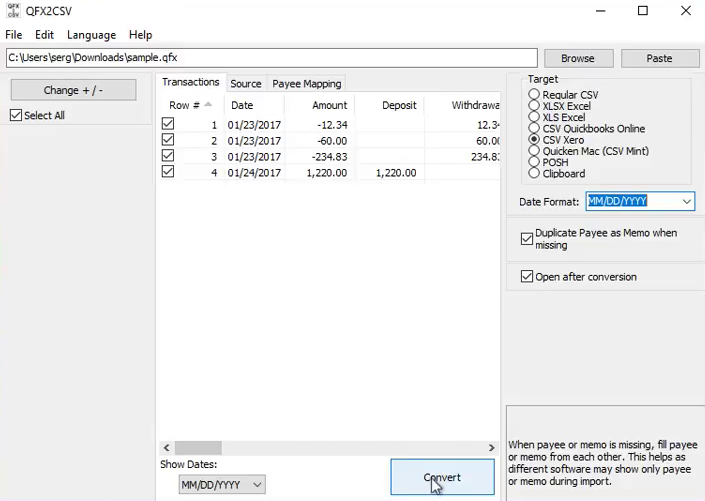The height and width of the screenshot is (501, 705).
Task: Click the Date column header
Action: click(x=254, y=105)
